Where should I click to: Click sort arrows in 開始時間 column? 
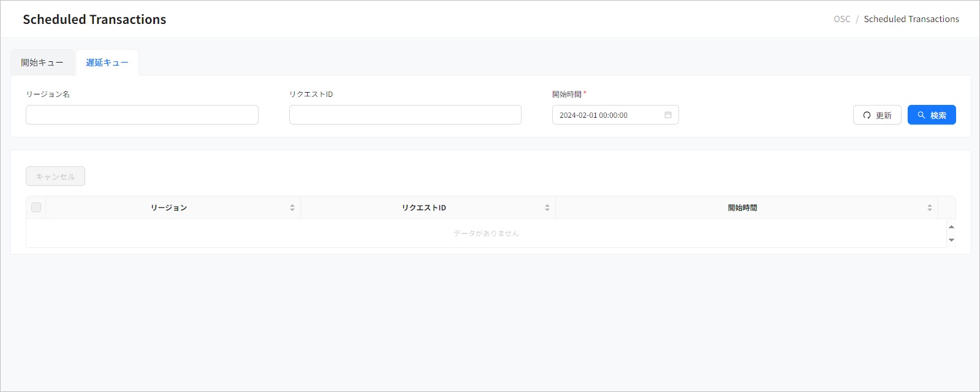pos(929,208)
